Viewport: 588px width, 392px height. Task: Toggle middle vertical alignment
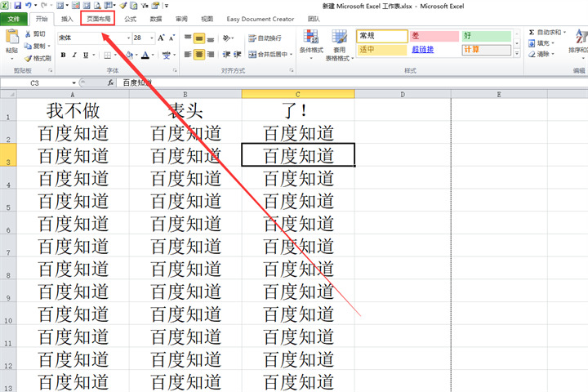[x=199, y=38]
